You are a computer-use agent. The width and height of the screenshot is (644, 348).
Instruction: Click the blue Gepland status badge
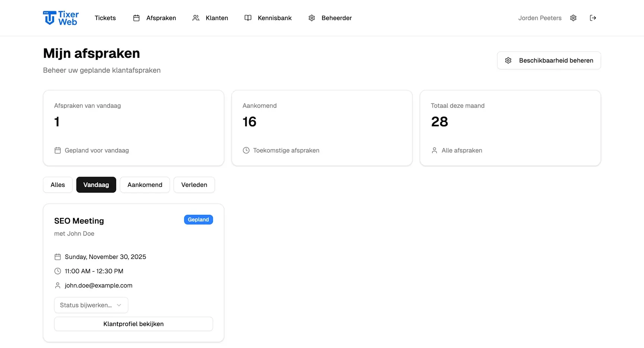point(198,220)
